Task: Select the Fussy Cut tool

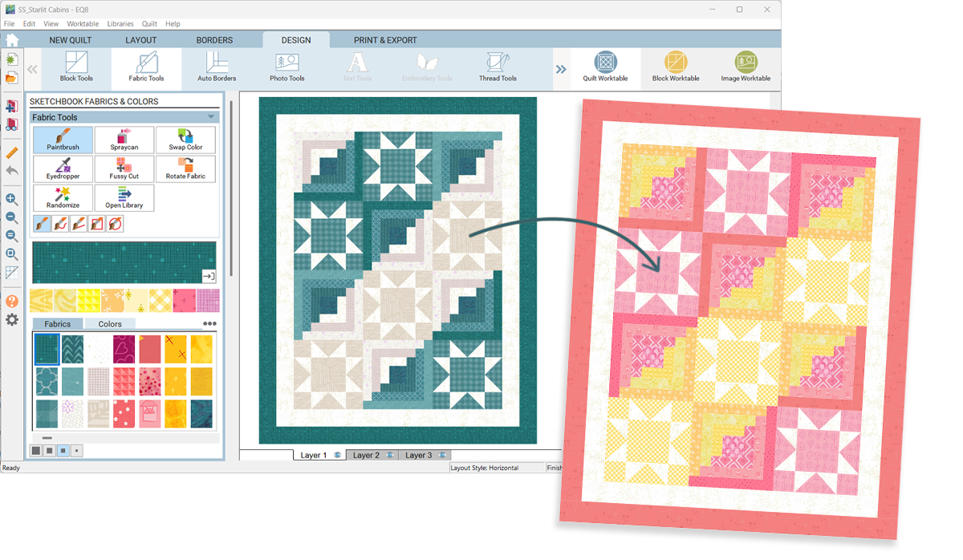Action: [124, 168]
